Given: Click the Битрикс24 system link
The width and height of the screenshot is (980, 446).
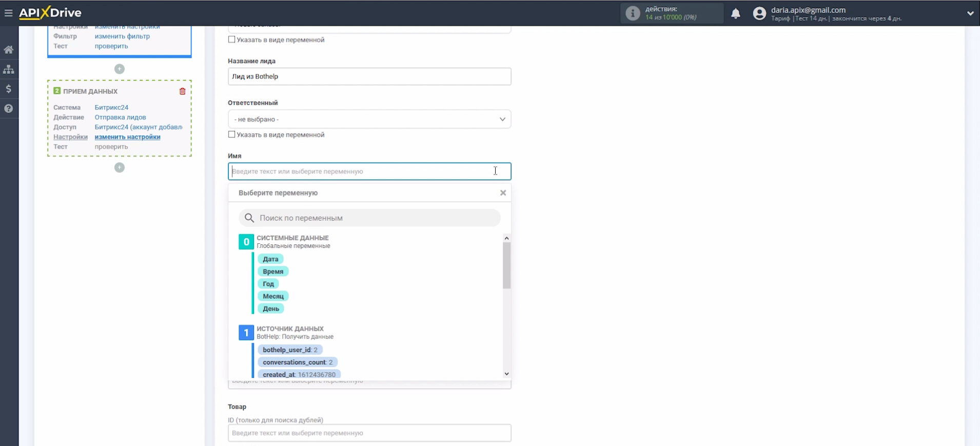Looking at the screenshot, I should pos(111,108).
